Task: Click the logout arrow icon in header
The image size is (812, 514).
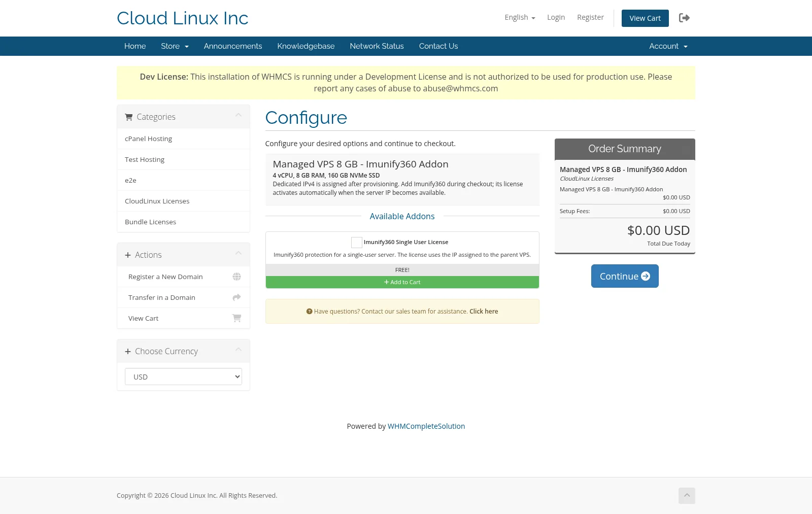Action: pos(684,18)
